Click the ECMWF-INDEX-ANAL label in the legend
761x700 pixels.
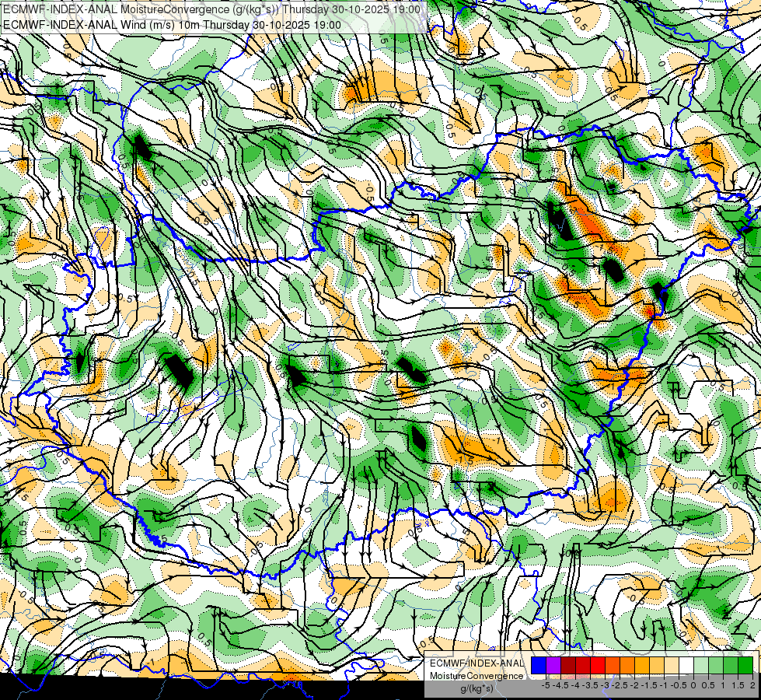(476, 663)
